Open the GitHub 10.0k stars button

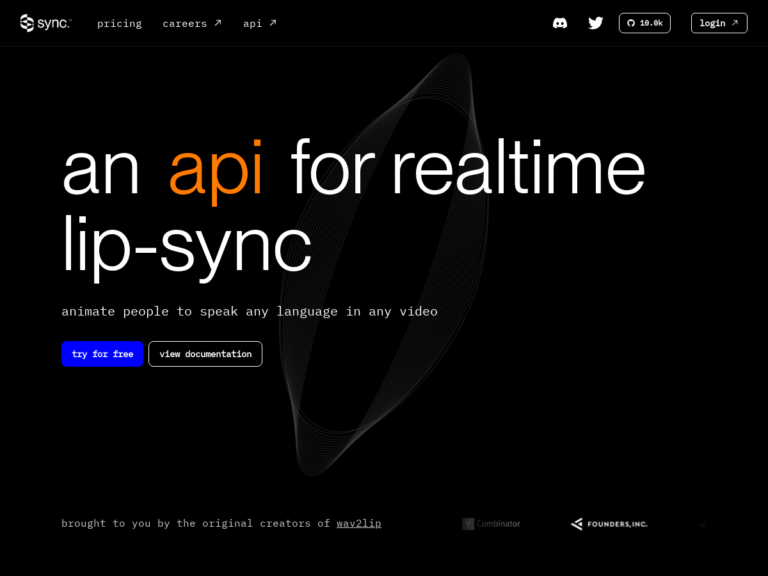[x=645, y=23]
